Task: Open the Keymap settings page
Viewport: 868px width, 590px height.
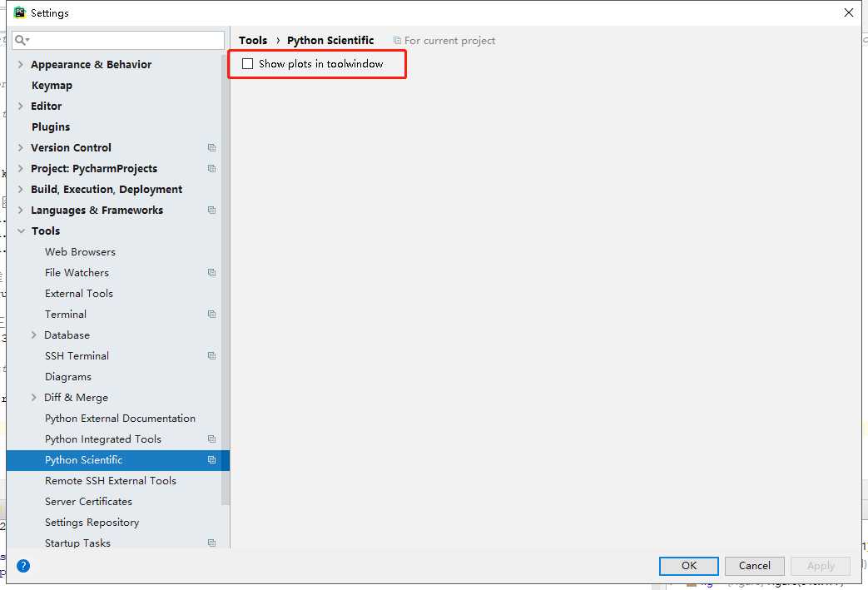Action: click(52, 85)
